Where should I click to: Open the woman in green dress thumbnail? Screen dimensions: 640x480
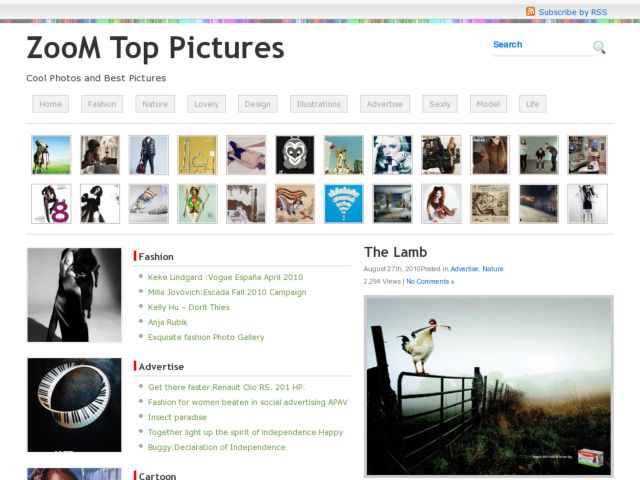click(x=198, y=204)
